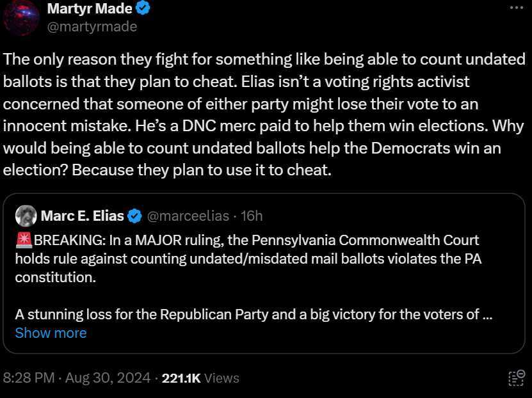The image size is (532, 398).
Task: Click Marc E. Elias's blue verified badge
Action: (135, 216)
